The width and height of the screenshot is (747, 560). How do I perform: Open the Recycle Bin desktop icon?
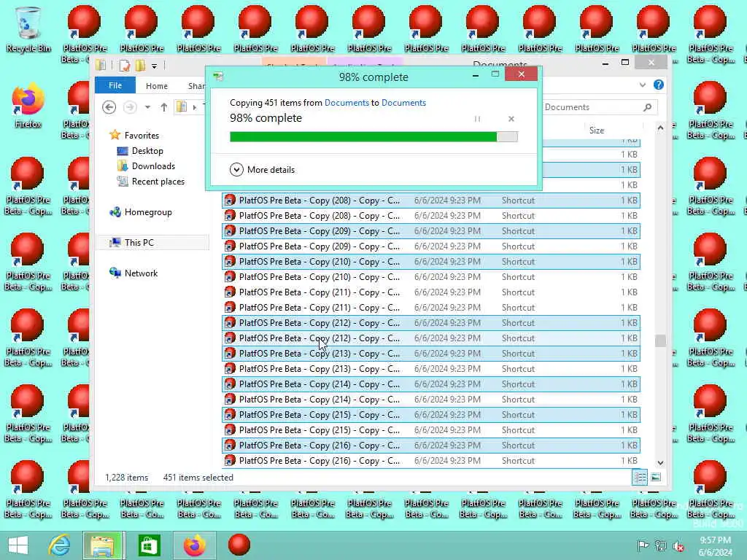pyautogui.click(x=28, y=28)
